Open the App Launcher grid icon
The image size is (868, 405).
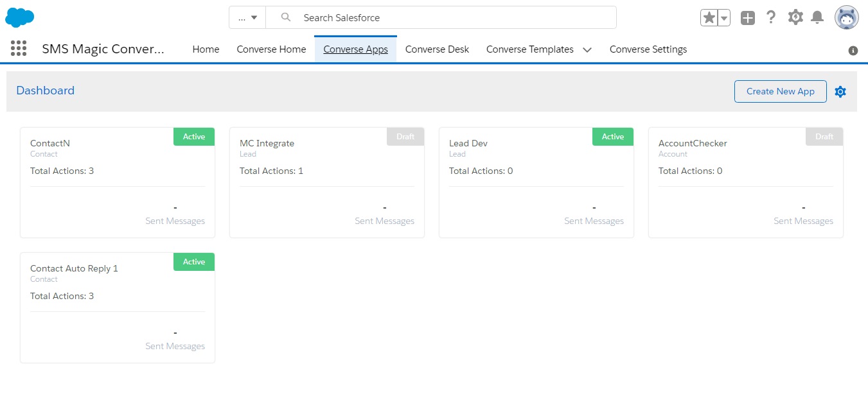(x=19, y=48)
